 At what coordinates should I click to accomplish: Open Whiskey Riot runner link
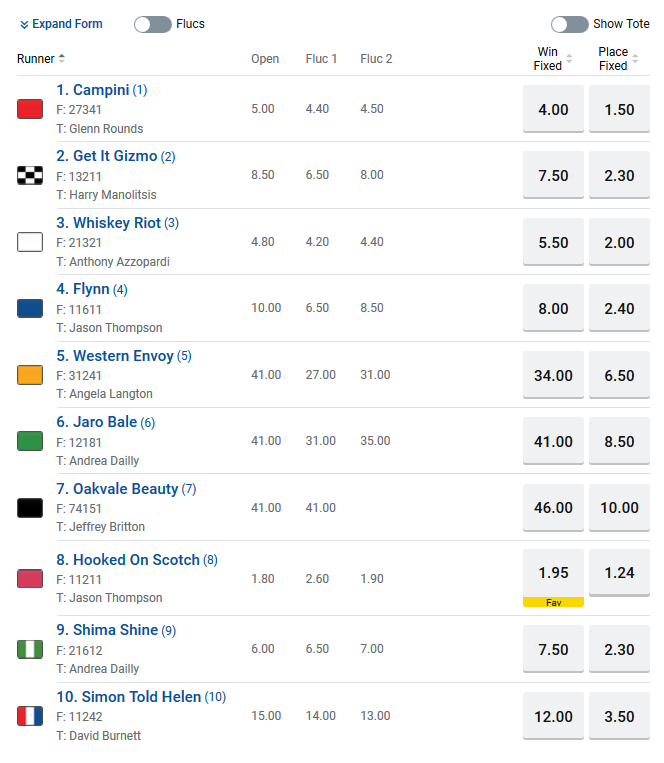tap(116, 223)
